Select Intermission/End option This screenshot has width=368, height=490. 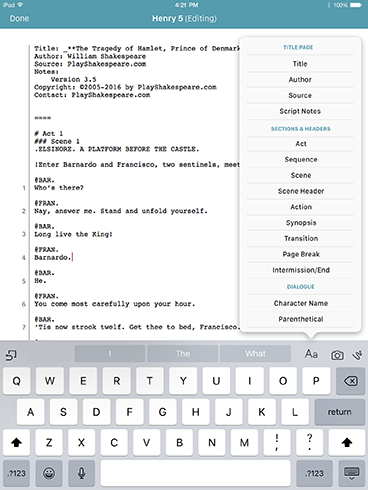click(300, 270)
